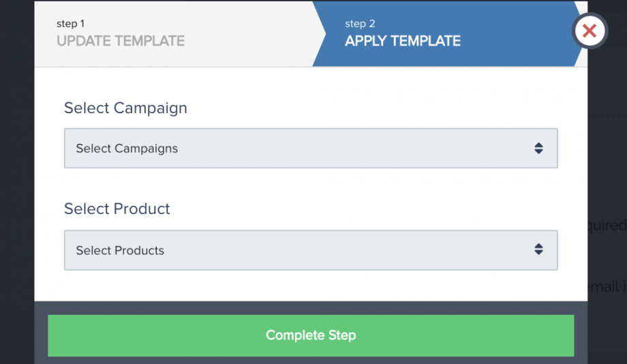Open the Select Campaigns dropdown
Screen dimensions: 627x364
tap(311, 148)
